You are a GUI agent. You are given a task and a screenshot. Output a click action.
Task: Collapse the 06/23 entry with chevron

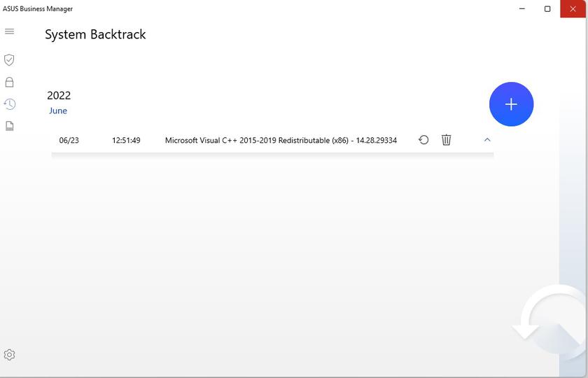coord(487,140)
